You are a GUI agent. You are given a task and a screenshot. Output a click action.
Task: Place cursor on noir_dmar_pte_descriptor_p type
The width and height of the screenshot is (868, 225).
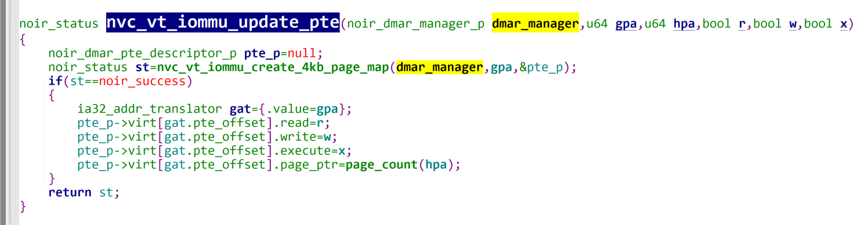point(143,53)
